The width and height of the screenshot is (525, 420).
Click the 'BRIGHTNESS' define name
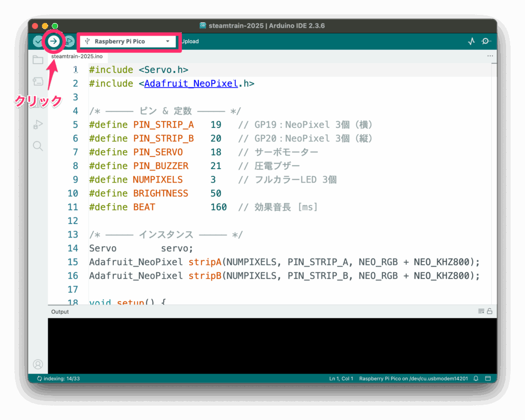160,193
